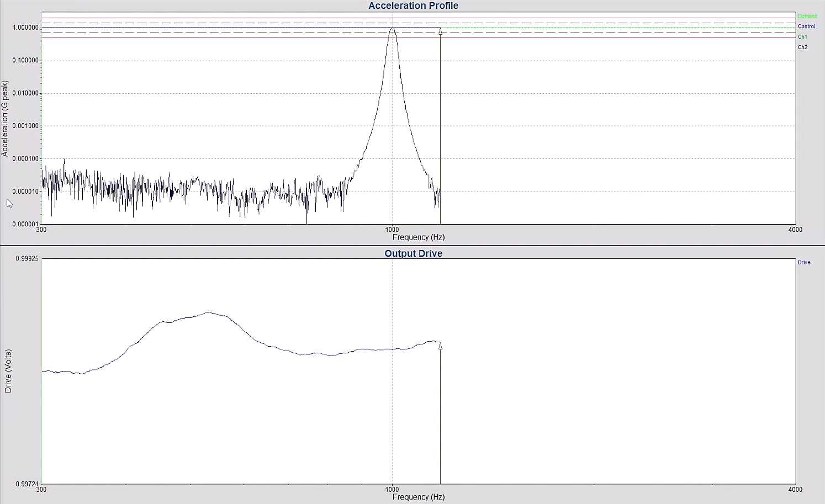Image resolution: width=825 pixels, height=504 pixels.
Task: Click the Acceleration Profile plot title
Action: point(413,6)
